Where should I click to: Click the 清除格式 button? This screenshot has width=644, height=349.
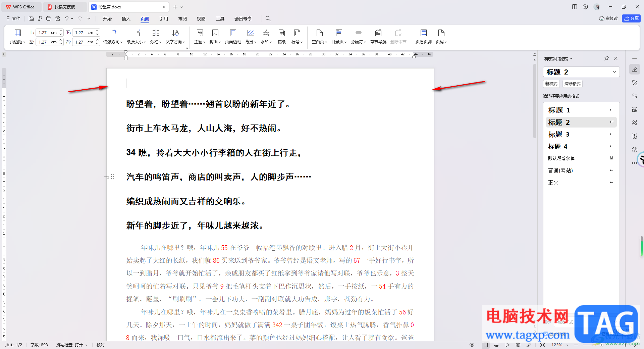572,84
